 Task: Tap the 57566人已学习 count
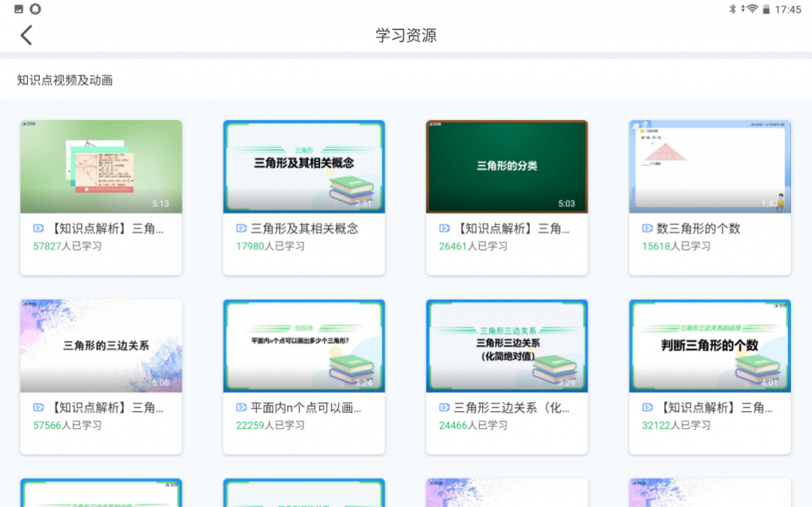(67, 426)
